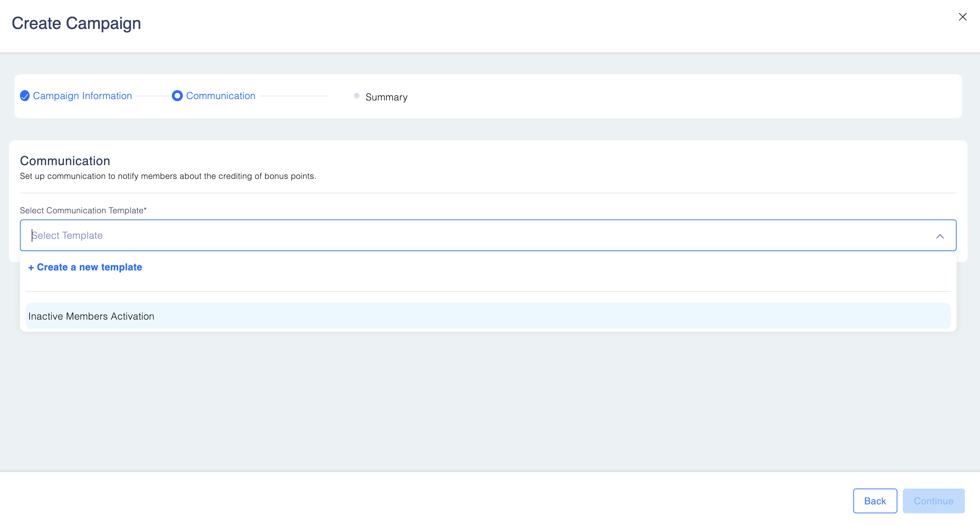The height and width of the screenshot is (525, 980).
Task: Click into the Select Template field
Action: pyautogui.click(x=457, y=235)
